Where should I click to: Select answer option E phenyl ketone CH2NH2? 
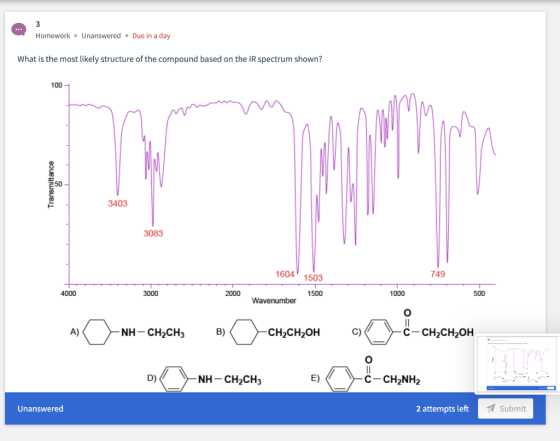[x=366, y=374]
